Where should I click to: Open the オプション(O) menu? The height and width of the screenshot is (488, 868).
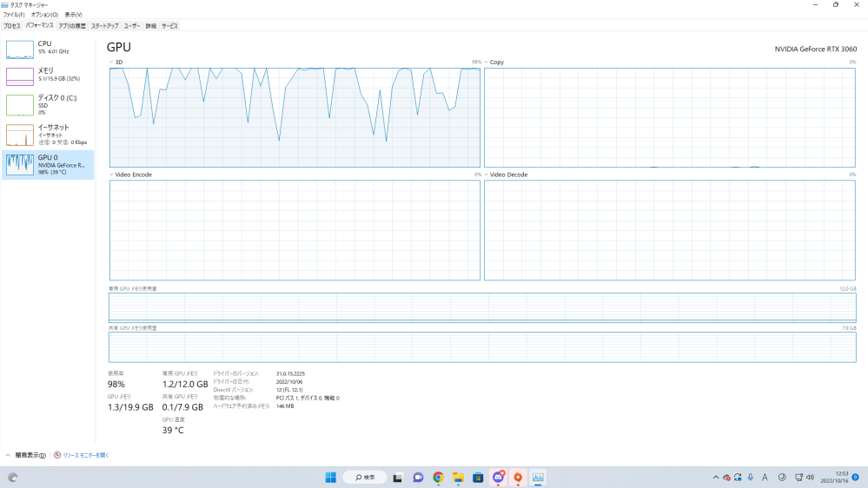44,15
